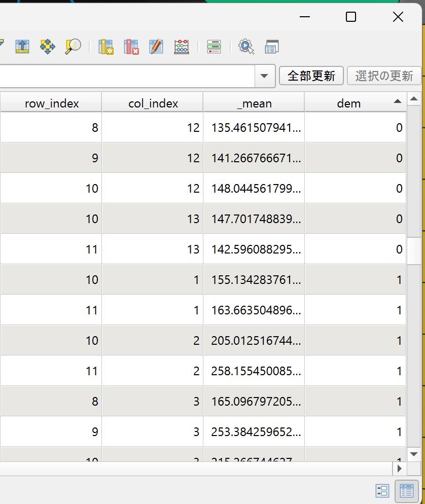Click the 全部更新 button
The height and width of the screenshot is (504, 425).
(311, 76)
